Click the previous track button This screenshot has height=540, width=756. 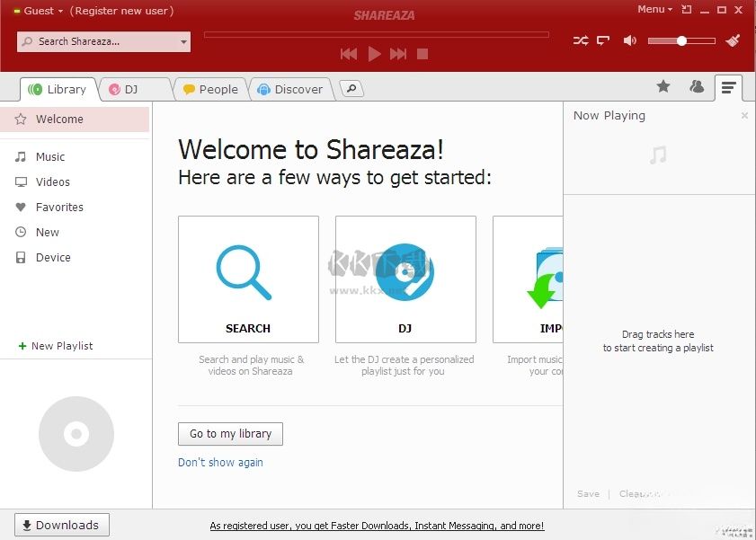pos(349,54)
